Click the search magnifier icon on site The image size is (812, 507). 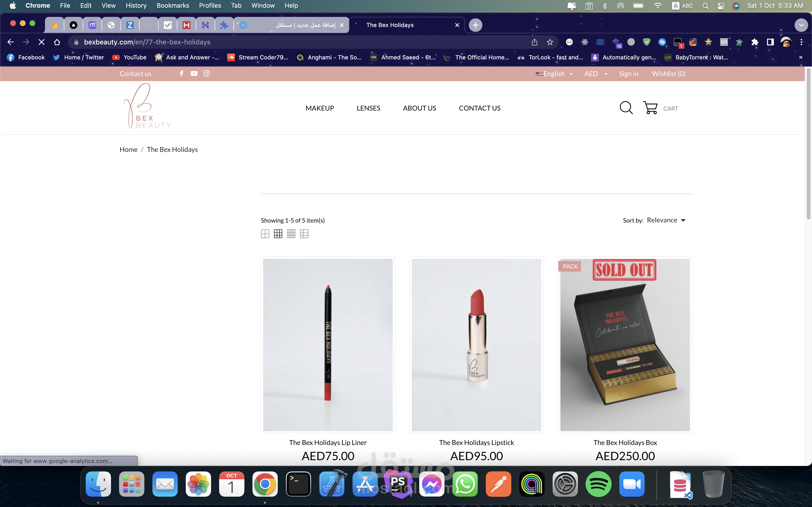626,108
